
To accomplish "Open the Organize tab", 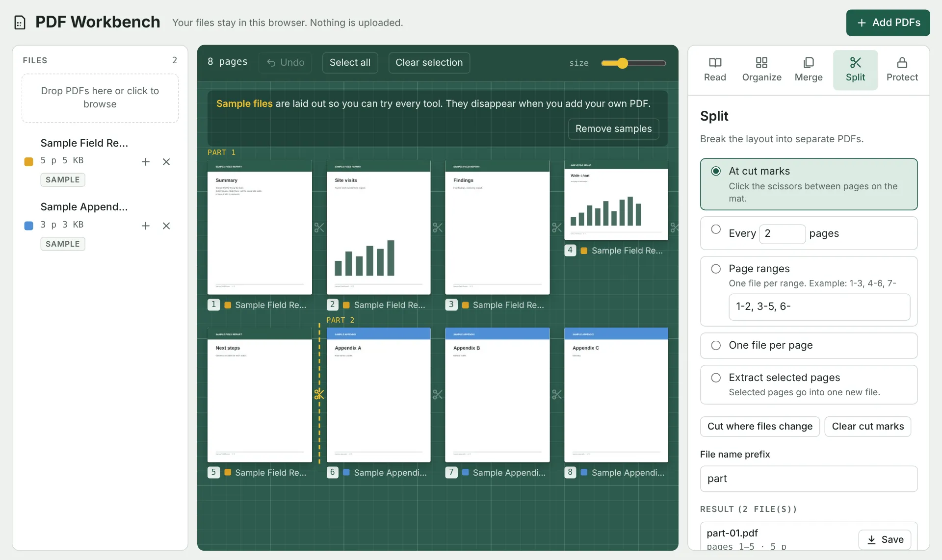I will [x=761, y=70].
